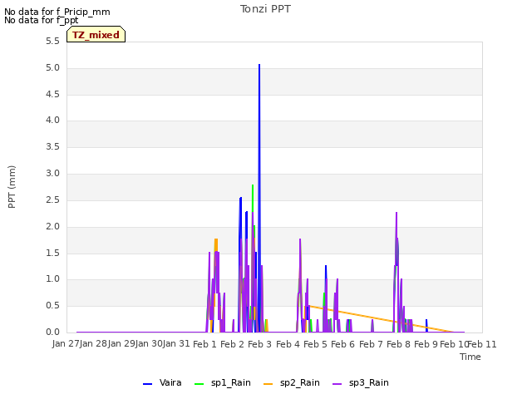Click the 3.5 y-axis tick label
This screenshot has height=399, width=532.
pyautogui.click(x=52, y=146)
